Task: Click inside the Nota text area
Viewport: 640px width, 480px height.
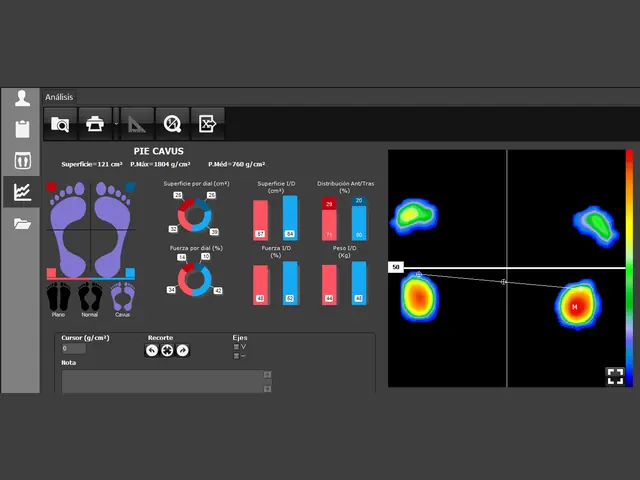Action: click(x=162, y=381)
